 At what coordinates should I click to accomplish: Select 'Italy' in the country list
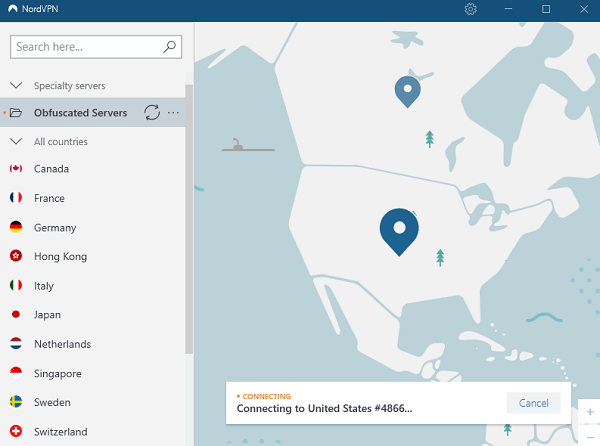tap(44, 286)
